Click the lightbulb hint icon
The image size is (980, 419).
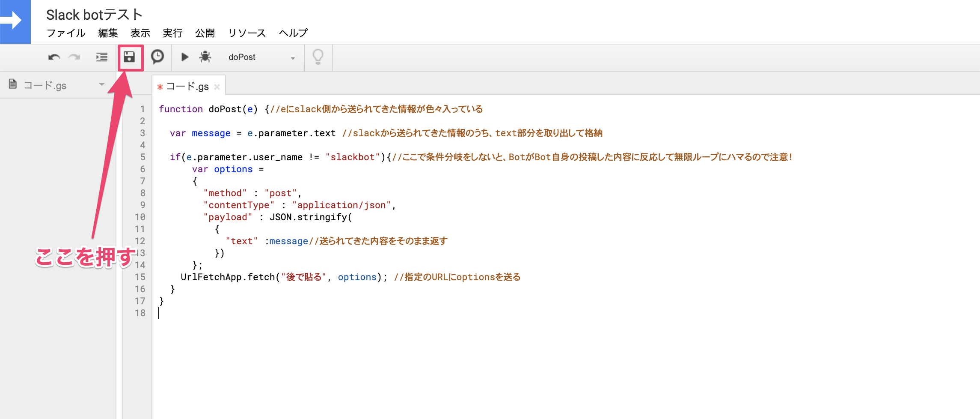318,57
